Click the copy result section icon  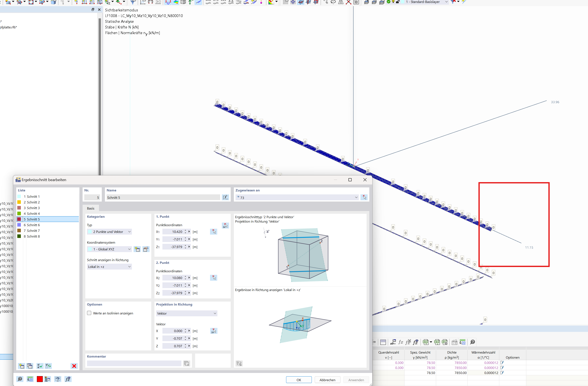click(30, 366)
